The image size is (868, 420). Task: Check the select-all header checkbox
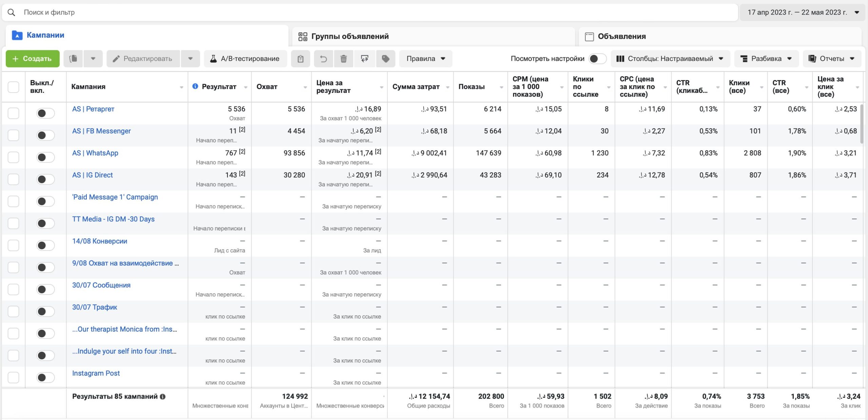[13, 87]
